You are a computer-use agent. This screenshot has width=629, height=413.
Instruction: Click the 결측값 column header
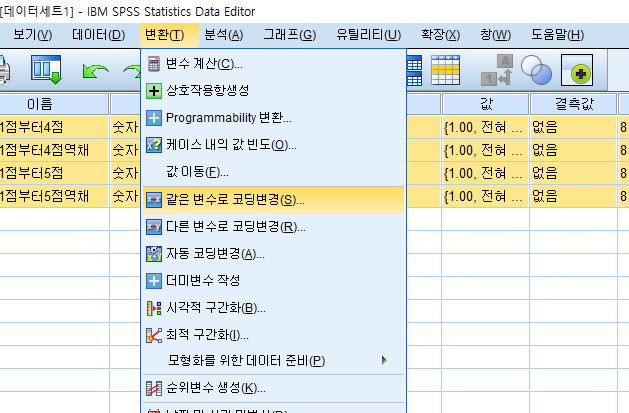pos(574,104)
